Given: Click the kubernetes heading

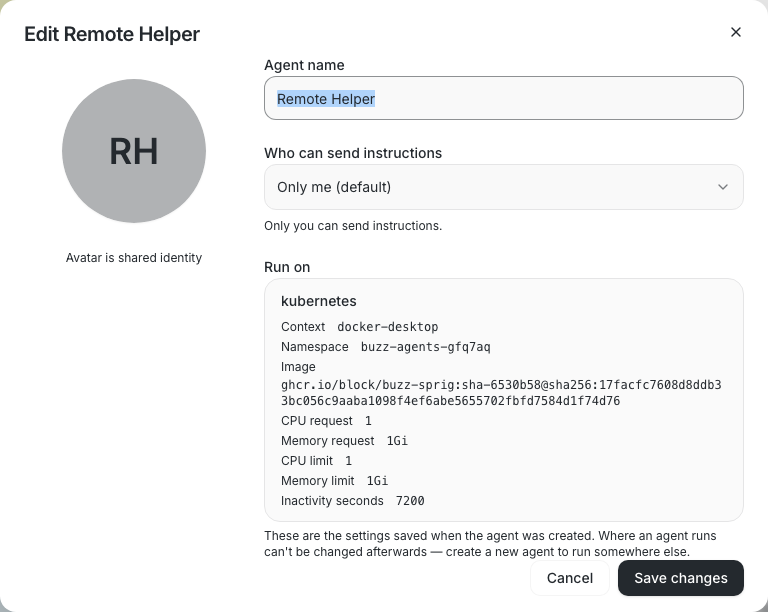Looking at the screenshot, I should click(318, 301).
